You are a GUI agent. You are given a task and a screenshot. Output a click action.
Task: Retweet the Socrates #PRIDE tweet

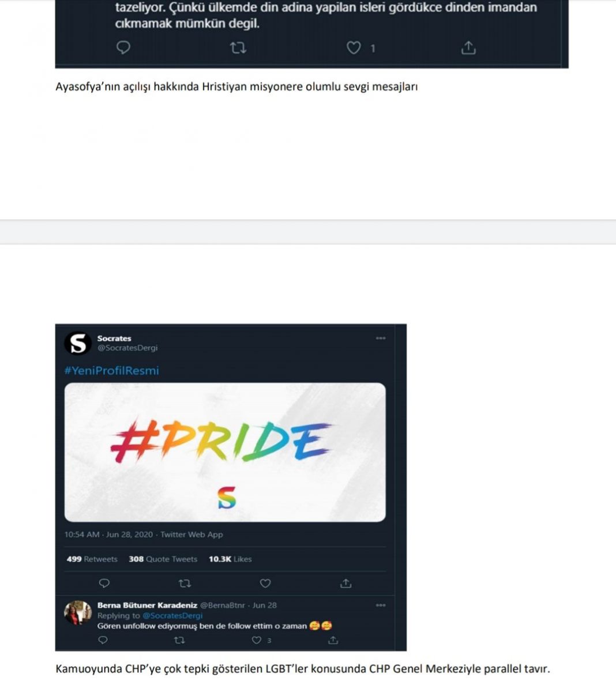[x=185, y=584]
